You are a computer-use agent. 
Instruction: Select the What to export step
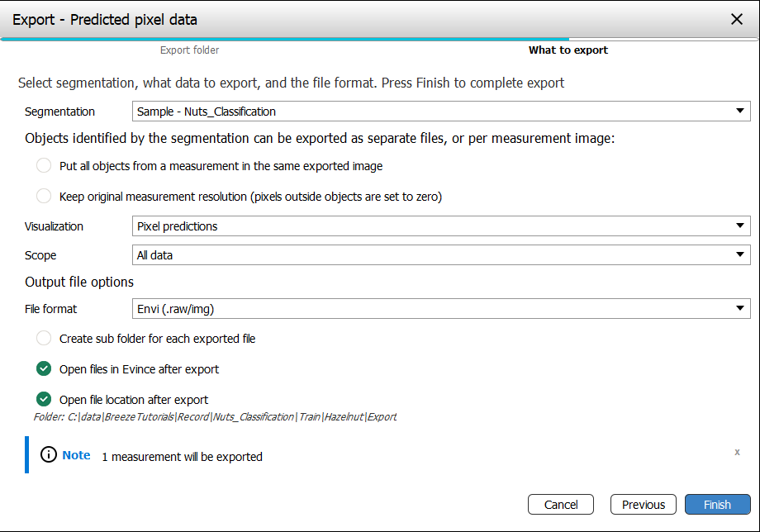pos(568,50)
